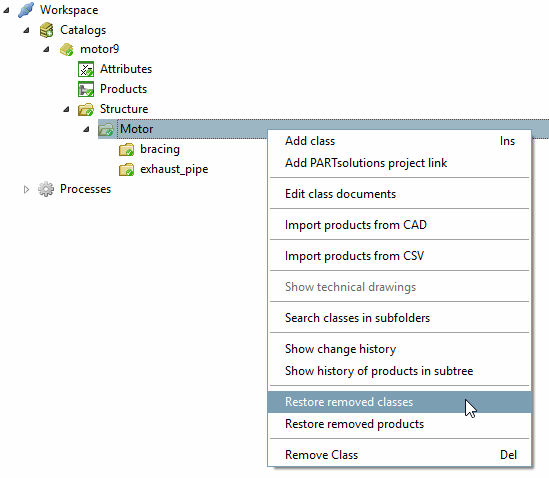This screenshot has height=478, width=549.
Task: Collapse the Structure folder arrow
Action: tap(66, 110)
